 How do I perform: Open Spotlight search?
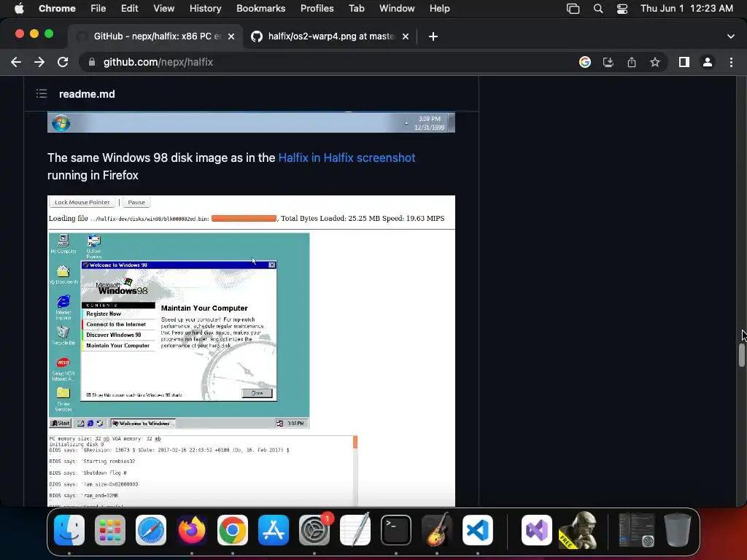(598, 9)
